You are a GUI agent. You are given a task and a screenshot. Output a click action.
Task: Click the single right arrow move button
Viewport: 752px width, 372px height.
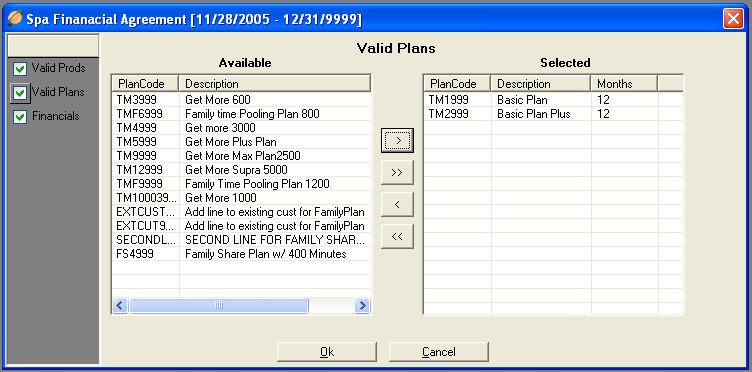397,140
